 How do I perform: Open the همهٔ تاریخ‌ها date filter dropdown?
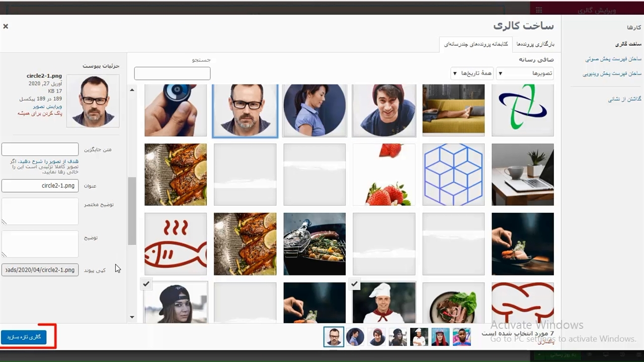pyautogui.click(x=471, y=73)
